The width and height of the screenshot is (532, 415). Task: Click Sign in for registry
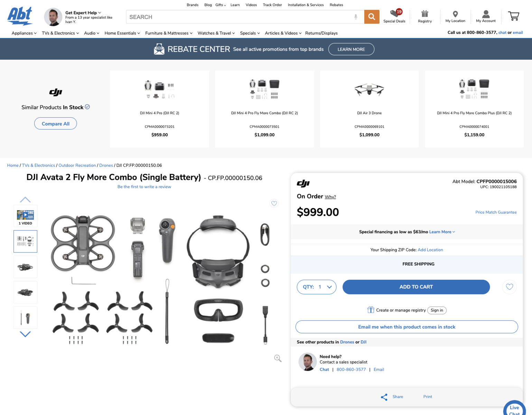tap(437, 310)
